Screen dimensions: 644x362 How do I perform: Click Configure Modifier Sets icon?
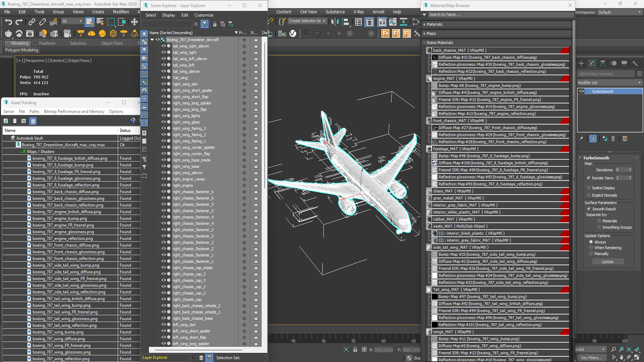625,139
